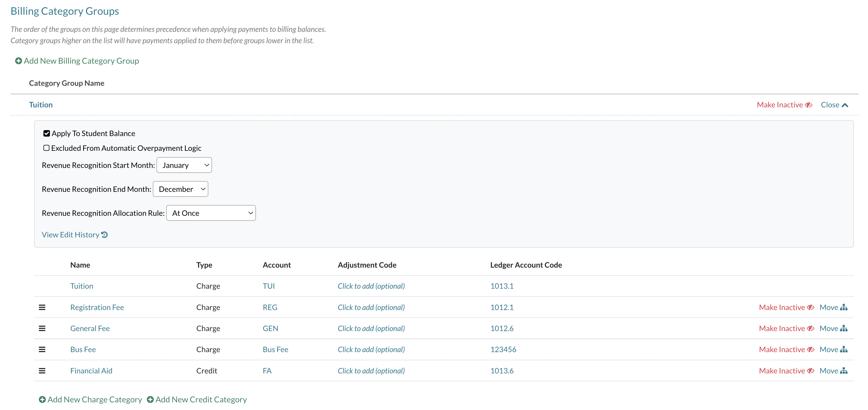Click the drag handle icon beside Financial Aid
Viewport: 868px width, 410px height.
point(42,370)
